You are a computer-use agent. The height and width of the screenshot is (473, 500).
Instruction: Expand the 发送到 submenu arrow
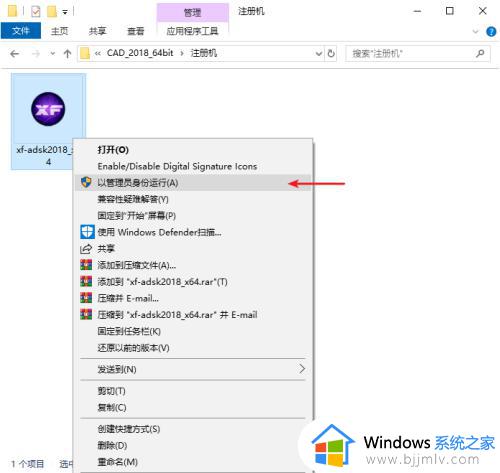tap(302, 369)
